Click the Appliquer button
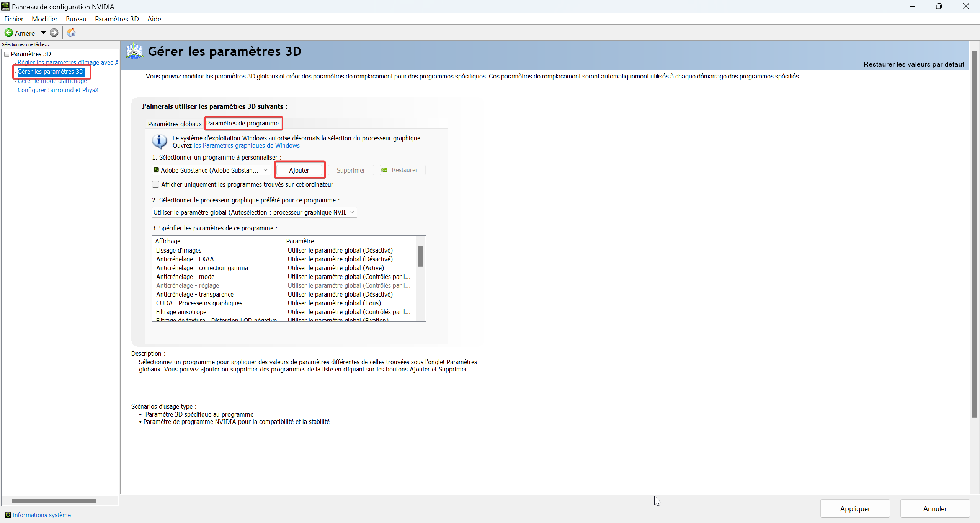This screenshot has height=523, width=980. pos(855,508)
